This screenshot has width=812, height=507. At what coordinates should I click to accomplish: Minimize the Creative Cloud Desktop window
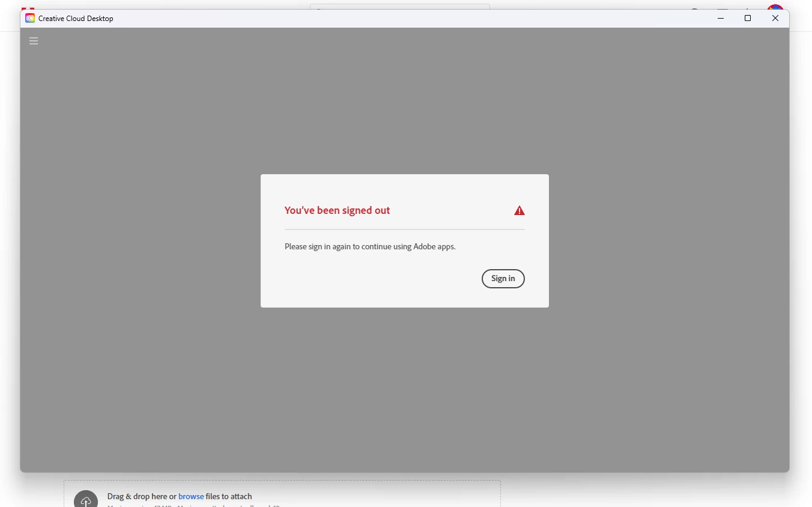click(721, 18)
